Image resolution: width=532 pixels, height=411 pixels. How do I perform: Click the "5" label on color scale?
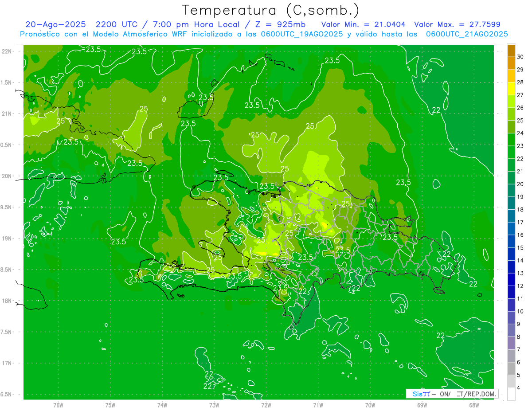tap(519, 375)
